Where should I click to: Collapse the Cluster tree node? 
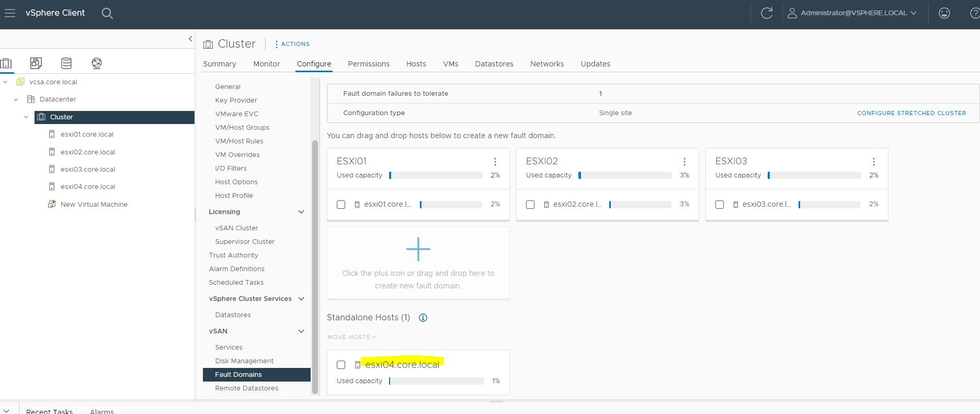[x=26, y=117]
